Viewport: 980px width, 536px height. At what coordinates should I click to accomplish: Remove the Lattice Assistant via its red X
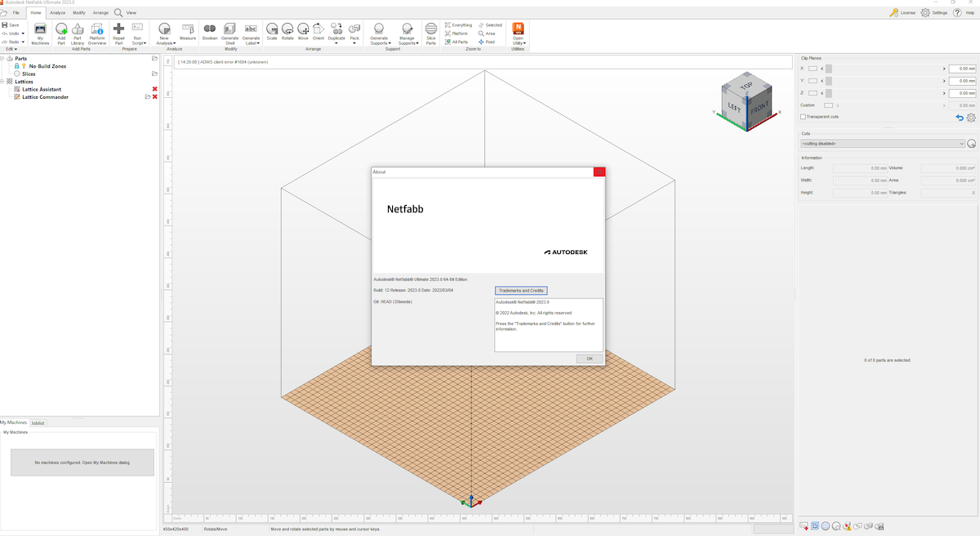(x=154, y=89)
